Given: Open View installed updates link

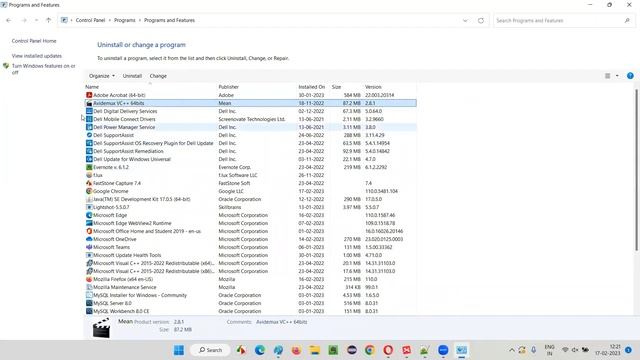Looking at the screenshot, I should pos(37,56).
